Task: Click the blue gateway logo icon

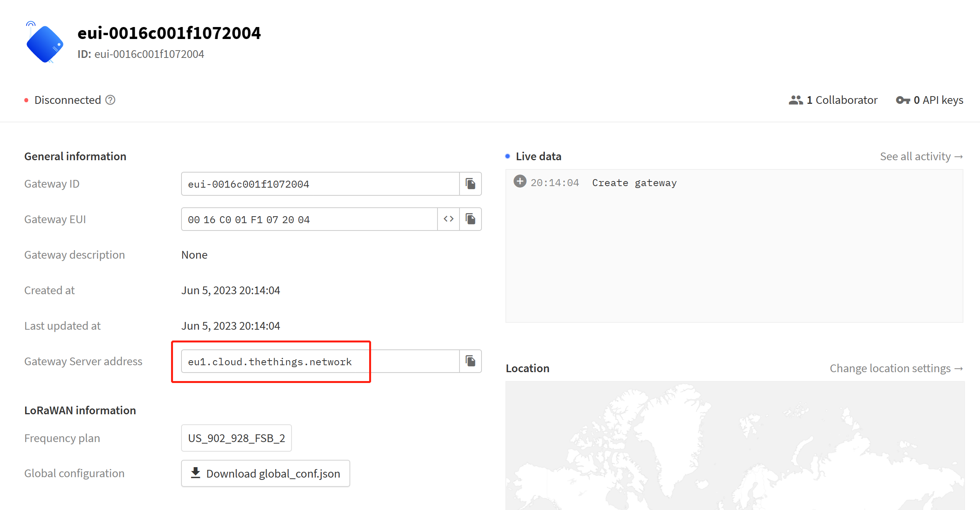Action: click(44, 42)
